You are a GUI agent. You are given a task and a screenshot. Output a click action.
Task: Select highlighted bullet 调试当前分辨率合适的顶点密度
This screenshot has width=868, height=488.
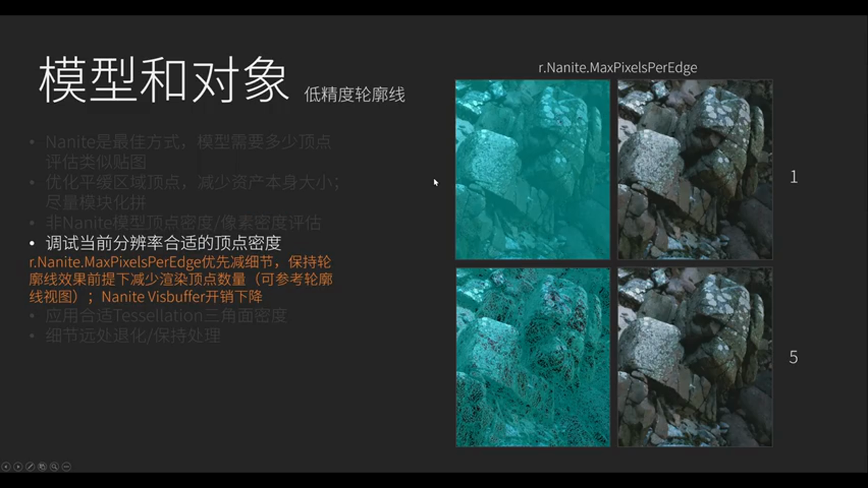163,243
